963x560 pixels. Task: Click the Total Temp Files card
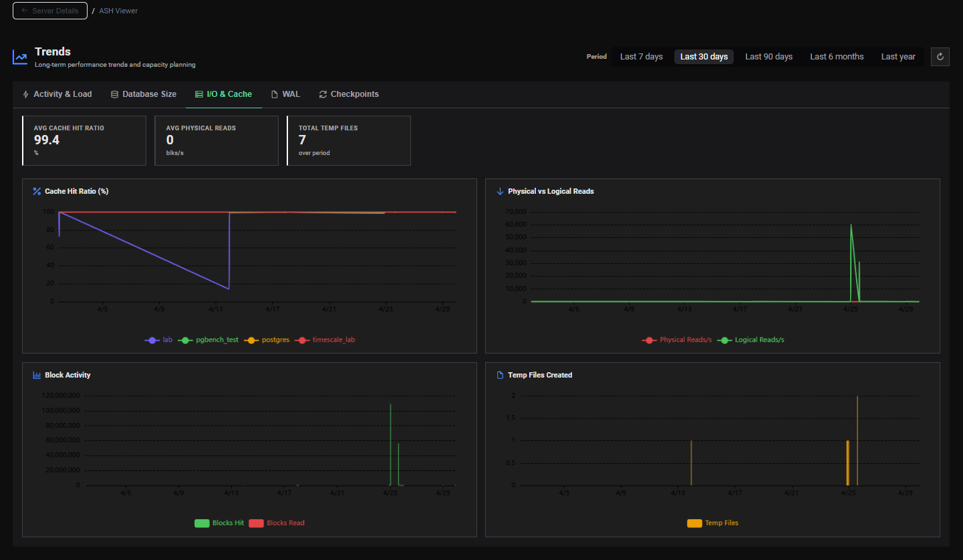[349, 140]
